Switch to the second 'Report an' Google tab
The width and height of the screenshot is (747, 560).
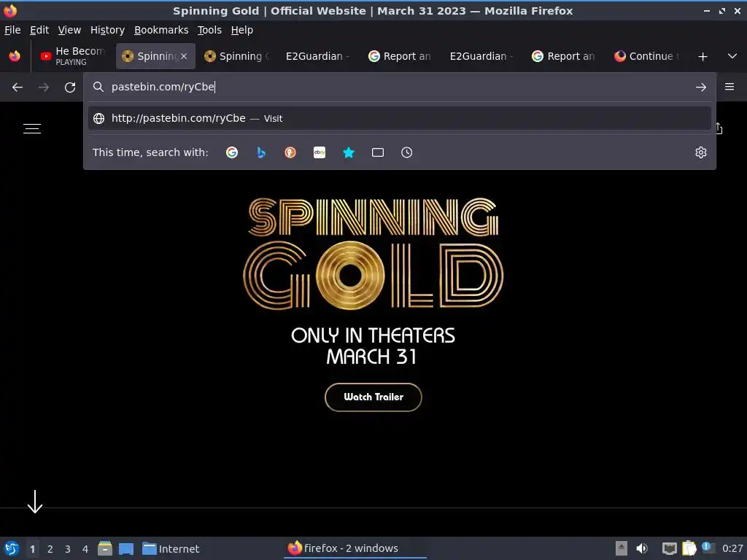click(564, 56)
